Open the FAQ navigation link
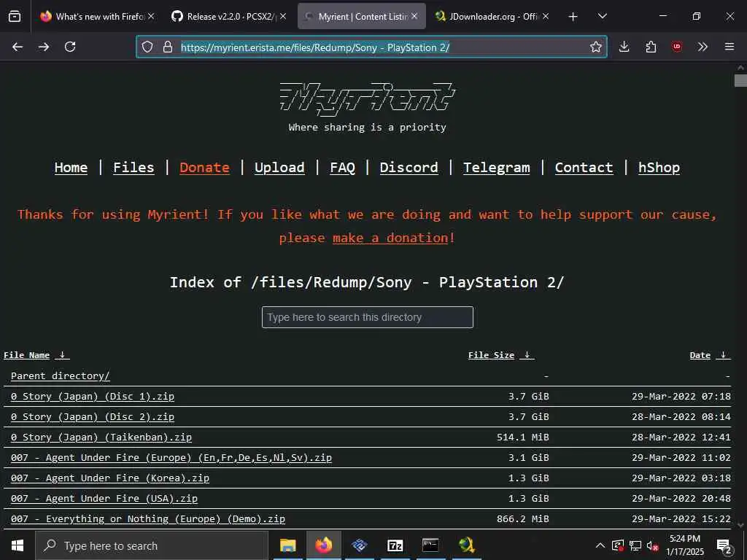Image resolution: width=747 pixels, height=560 pixels. coord(343,168)
